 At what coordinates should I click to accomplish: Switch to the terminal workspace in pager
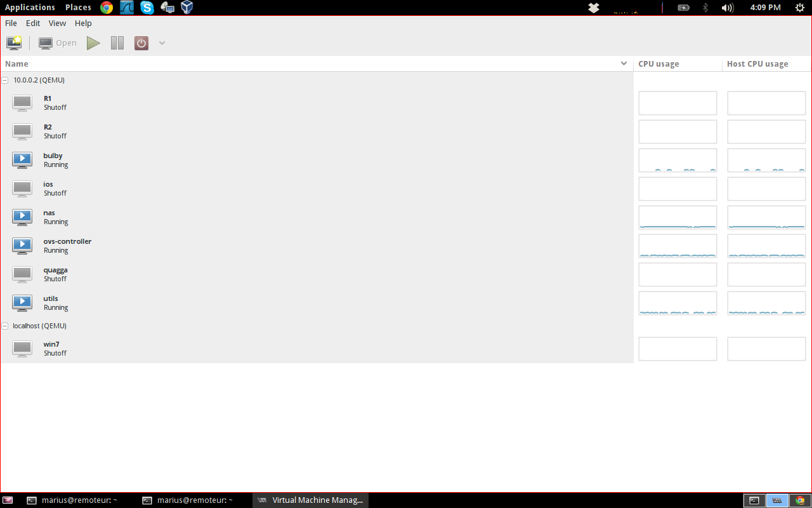point(754,500)
